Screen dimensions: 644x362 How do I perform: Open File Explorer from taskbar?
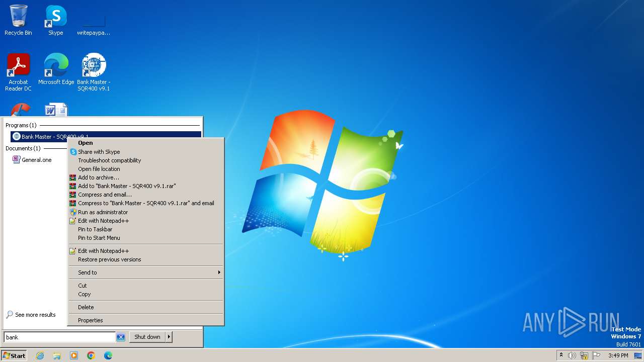(x=57, y=355)
